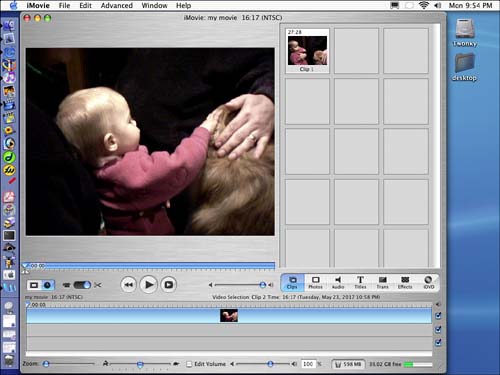The height and width of the screenshot is (375, 500).
Task: Click the timeline playhead at 00:00
Action: (x=29, y=305)
